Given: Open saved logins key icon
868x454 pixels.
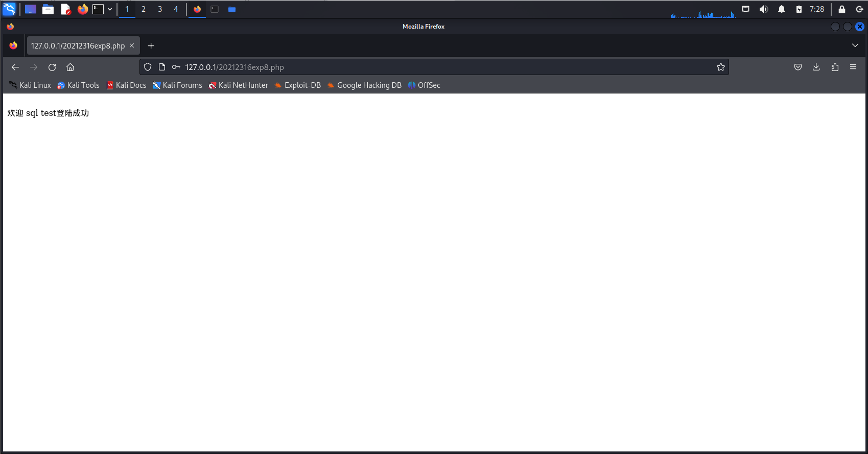Looking at the screenshot, I should click(x=176, y=67).
